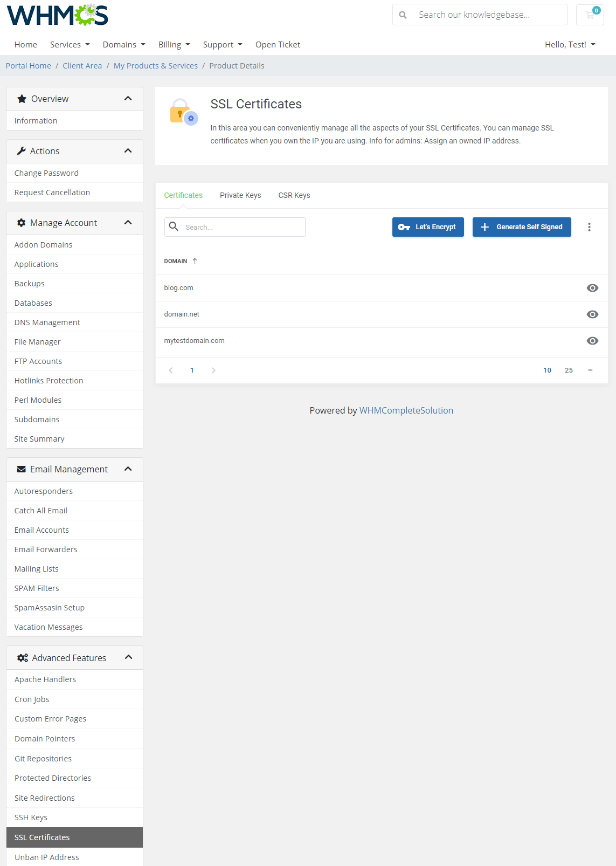Image resolution: width=616 pixels, height=866 pixels.
Task: Collapse the Actions panel chevron
Action: coord(128,150)
